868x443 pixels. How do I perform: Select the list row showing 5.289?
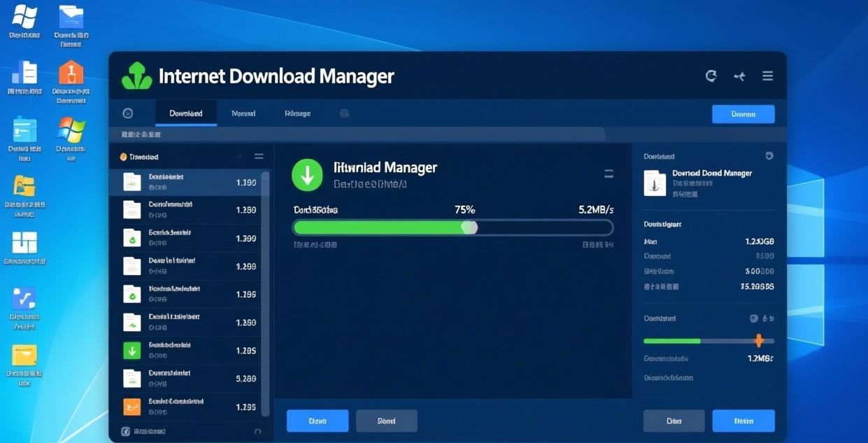[x=185, y=378]
